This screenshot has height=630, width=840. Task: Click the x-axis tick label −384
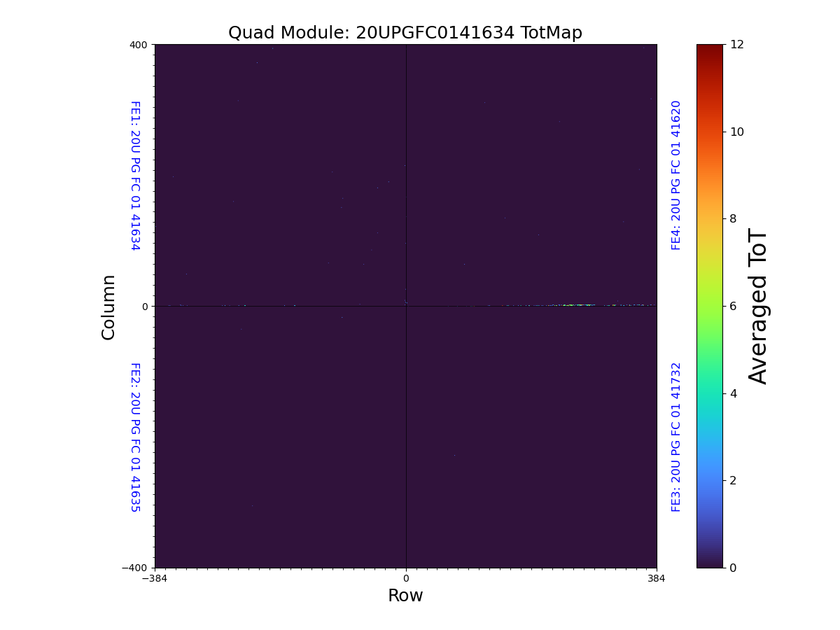pos(155,578)
